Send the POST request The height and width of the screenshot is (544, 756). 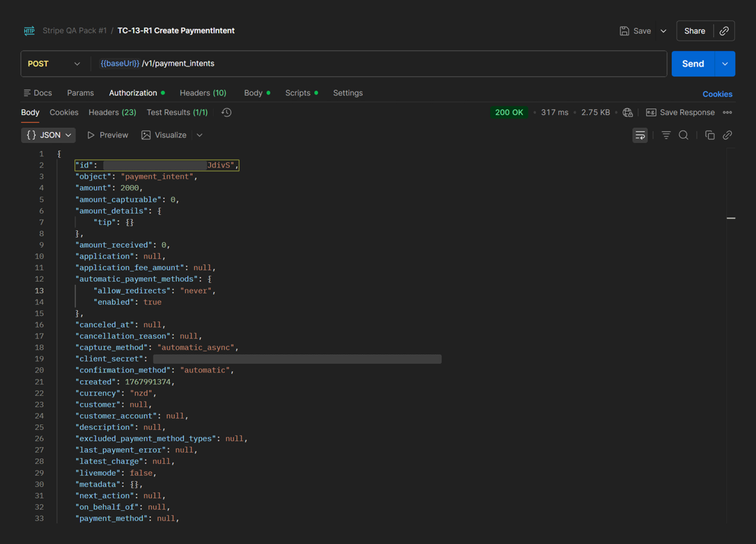(x=693, y=64)
